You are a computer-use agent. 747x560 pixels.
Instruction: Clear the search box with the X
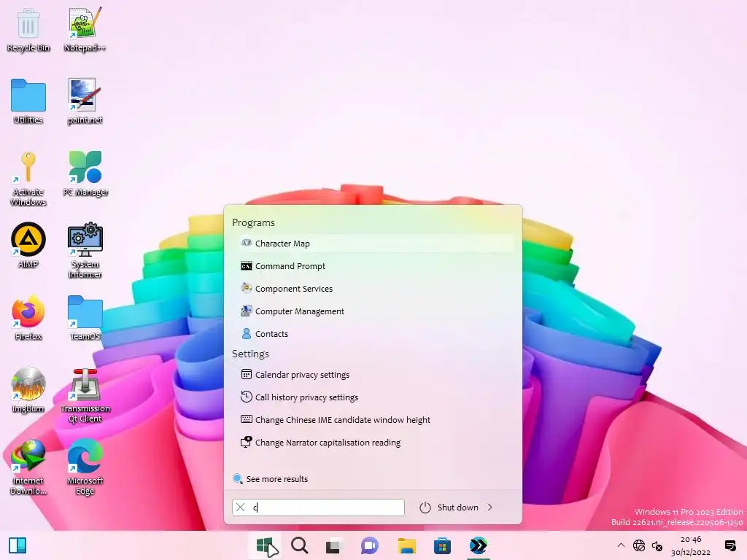click(x=241, y=507)
